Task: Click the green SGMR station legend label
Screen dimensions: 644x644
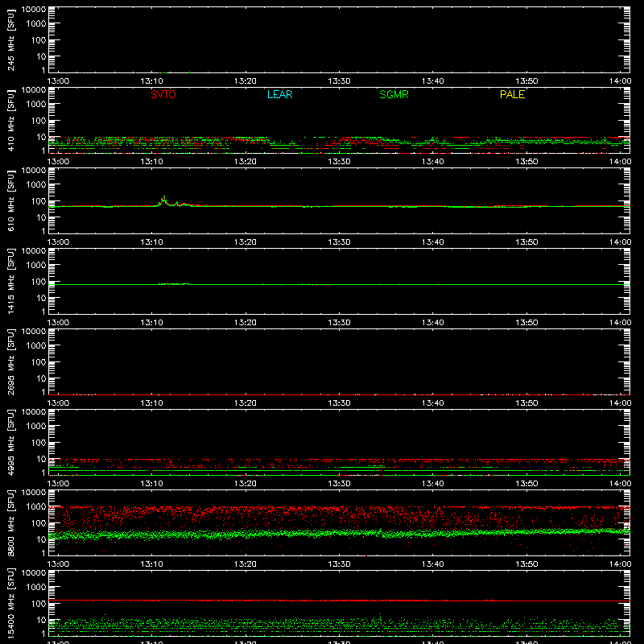Action: (394, 94)
